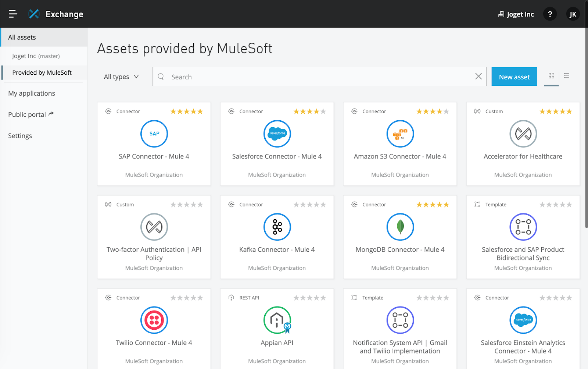Open My applications
The image size is (588, 369).
(32, 93)
